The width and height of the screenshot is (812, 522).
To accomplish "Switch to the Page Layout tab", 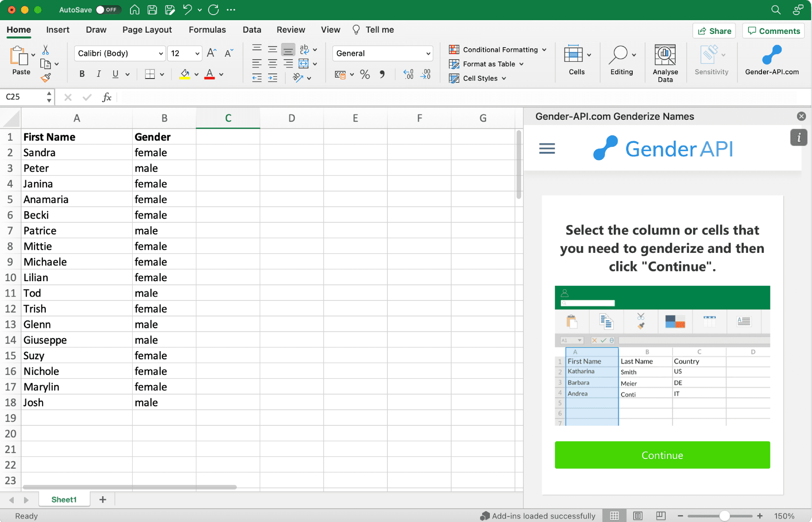I will pyautogui.click(x=147, y=30).
